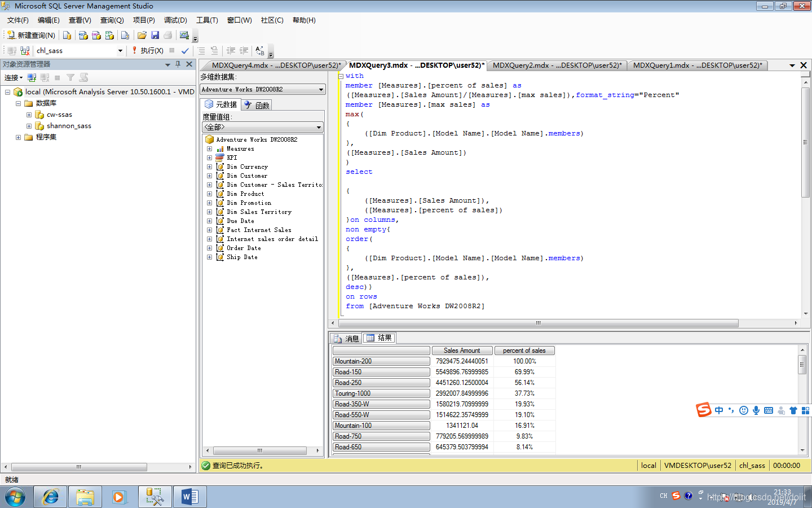Expand the cw-ssas database node

(29, 115)
